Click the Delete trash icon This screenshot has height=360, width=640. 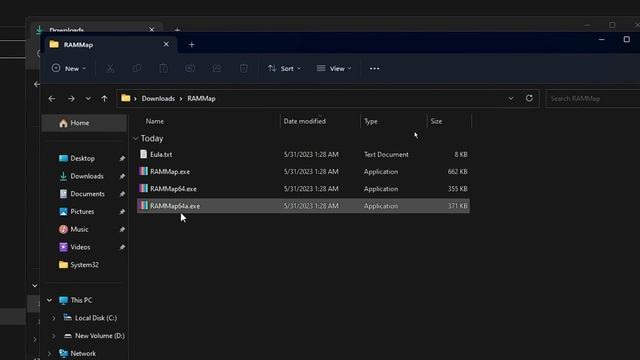pos(244,69)
